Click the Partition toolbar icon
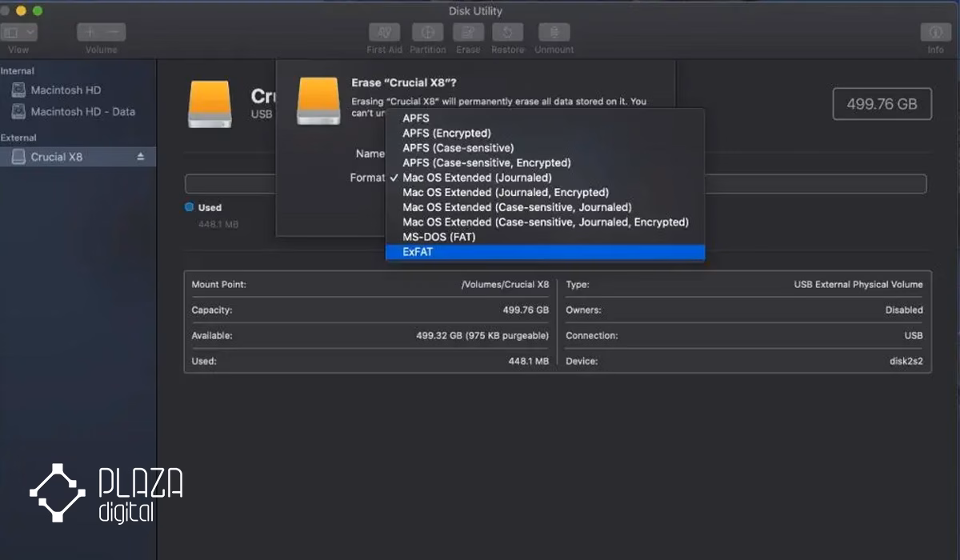The width and height of the screenshot is (960, 560). [428, 32]
